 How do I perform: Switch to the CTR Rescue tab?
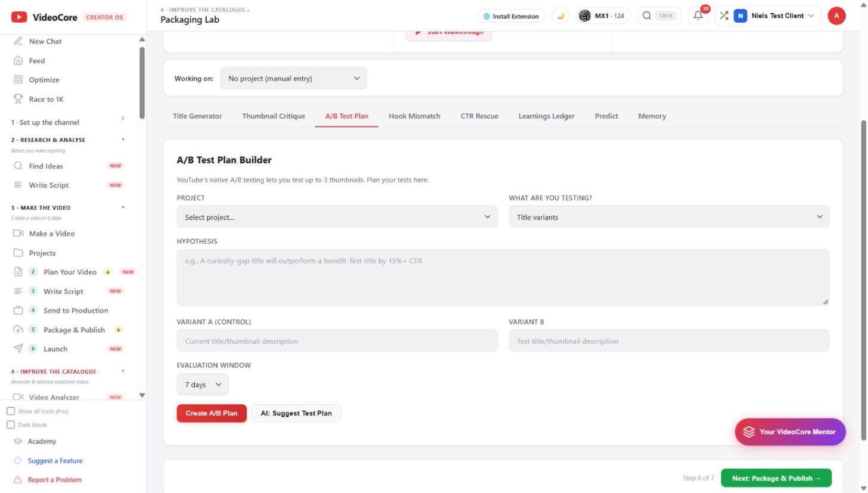[x=479, y=116]
